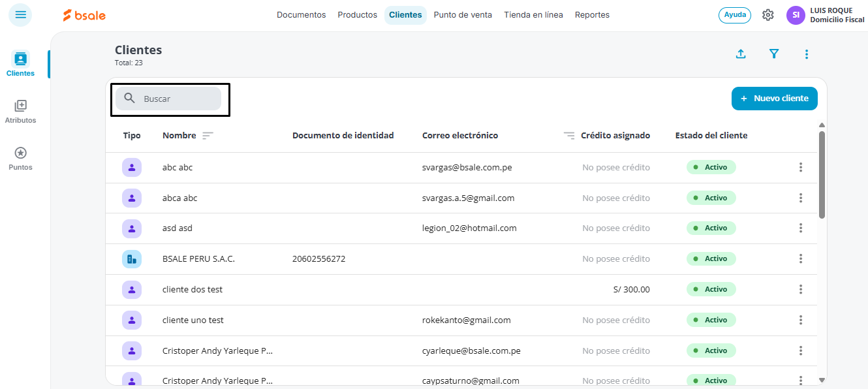This screenshot has width=868, height=389.
Task: Open row menu for cyarleque@bsale.com.pe row
Action: coord(801,350)
